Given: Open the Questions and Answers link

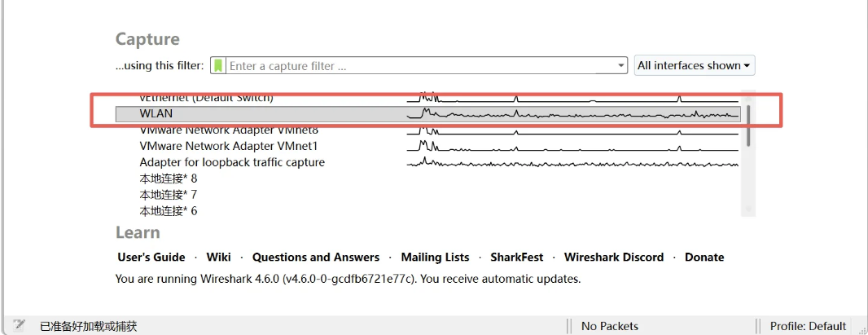Looking at the screenshot, I should (x=316, y=257).
